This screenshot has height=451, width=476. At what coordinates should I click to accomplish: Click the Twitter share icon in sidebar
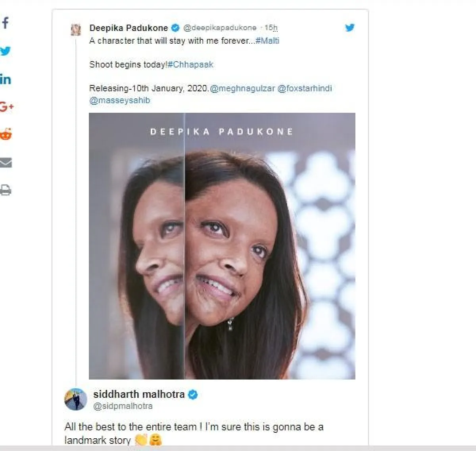coord(6,51)
